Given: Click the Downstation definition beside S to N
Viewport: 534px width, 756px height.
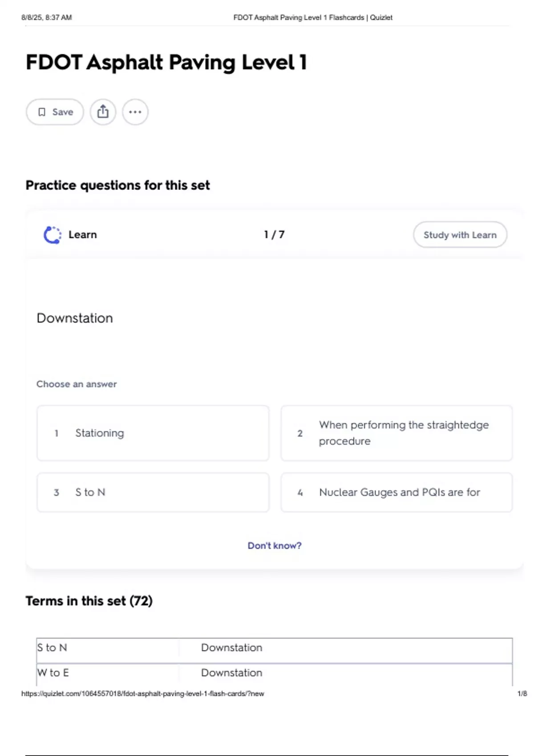Looking at the screenshot, I should [231, 647].
